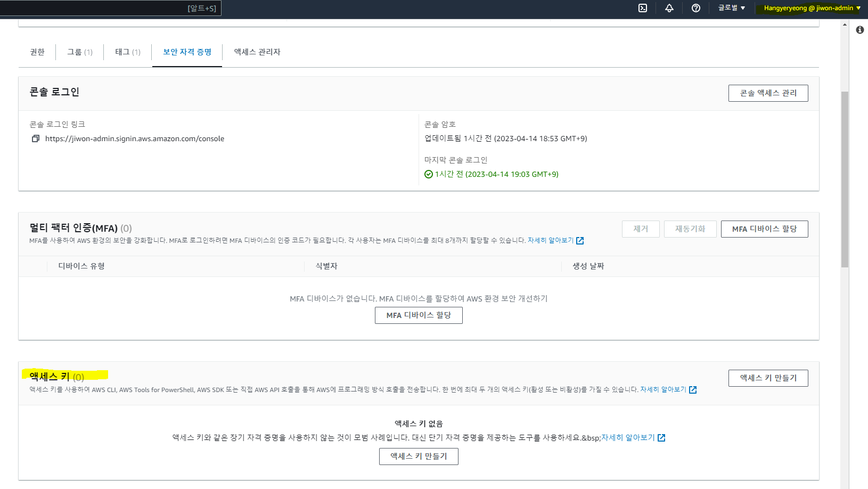Screen dimensions: 868x489
Task: Open the 글로벌 region dropdown
Action: [x=732, y=8]
